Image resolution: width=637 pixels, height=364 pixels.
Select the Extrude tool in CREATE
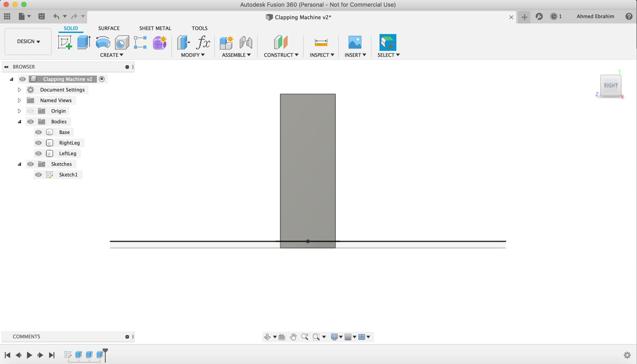(x=84, y=42)
